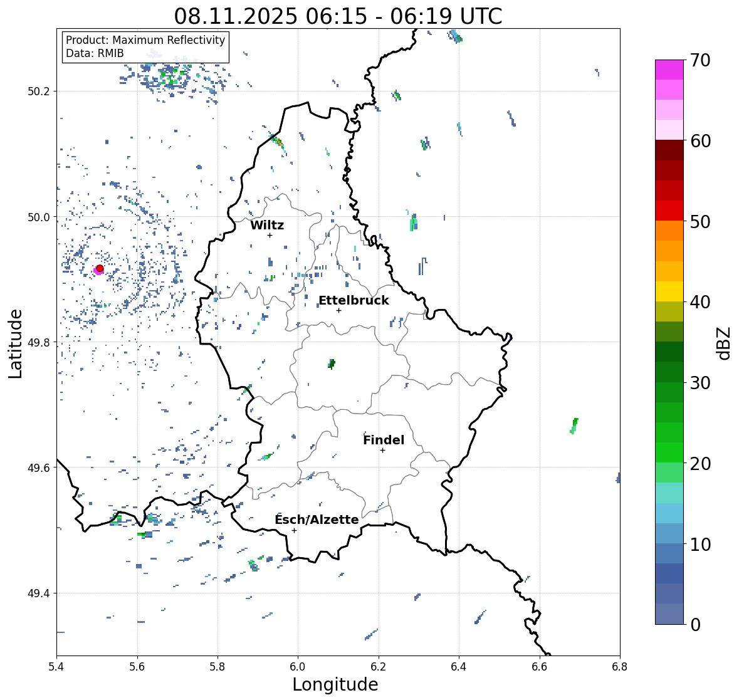The image size is (739, 700).
Task: Click the Findel station label
Action: point(383,440)
